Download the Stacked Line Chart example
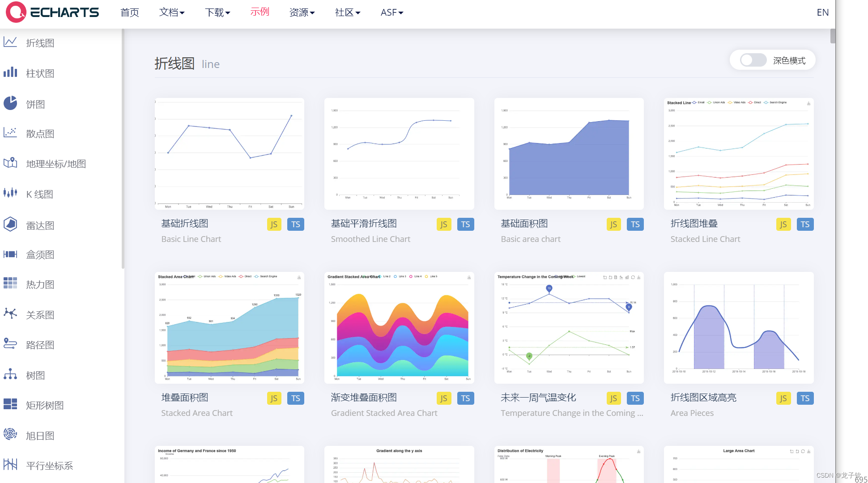868x483 pixels. [x=808, y=103]
